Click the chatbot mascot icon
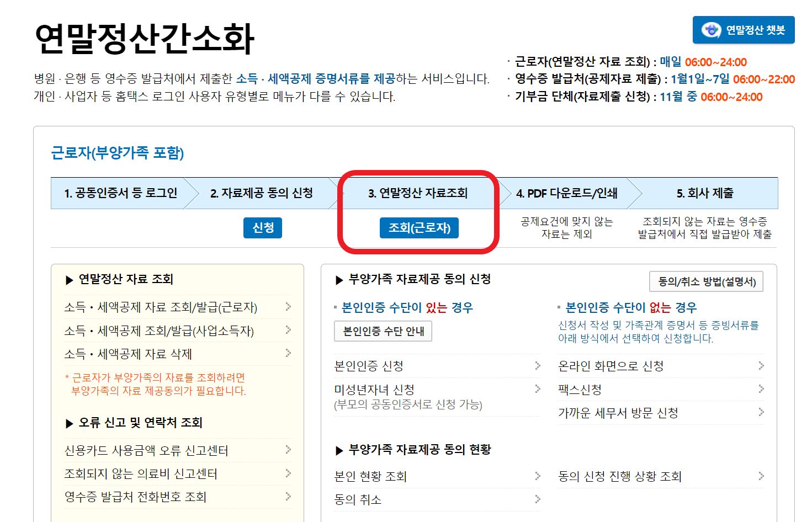 tap(711, 30)
